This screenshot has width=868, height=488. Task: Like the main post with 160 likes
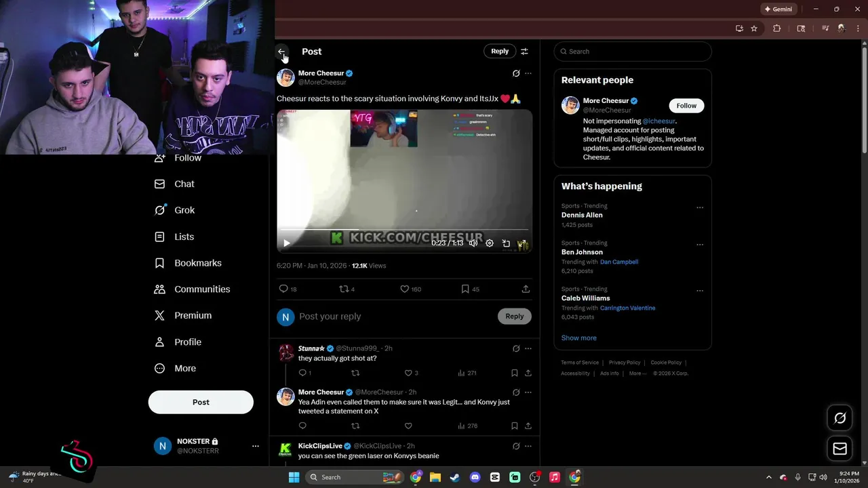pyautogui.click(x=410, y=289)
